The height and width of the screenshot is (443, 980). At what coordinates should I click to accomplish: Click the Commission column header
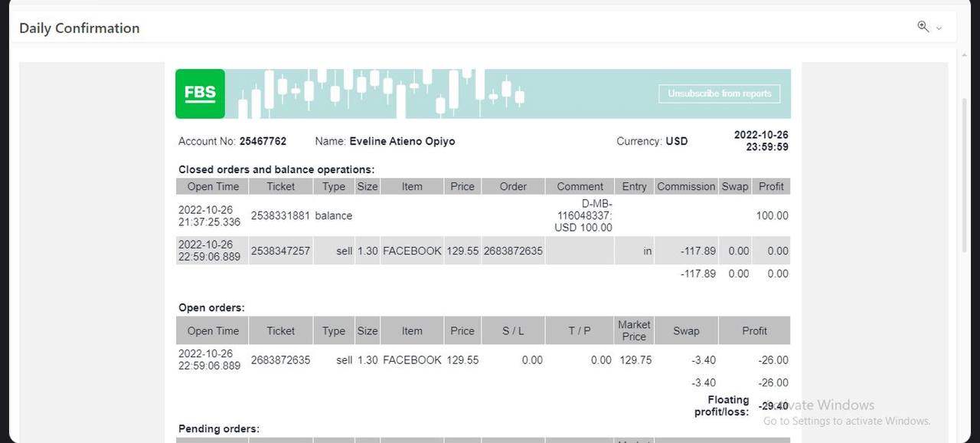pyautogui.click(x=686, y=186)
